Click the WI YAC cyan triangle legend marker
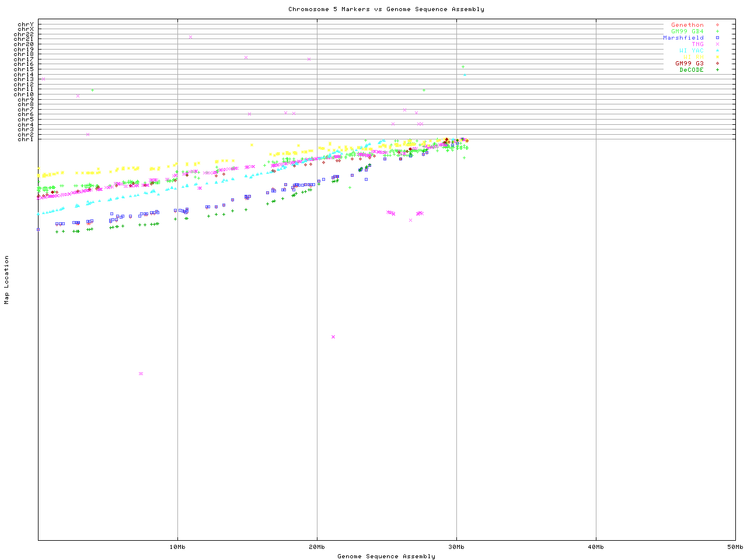The height and width of the screenshot is (560, 747). [717, 51]
